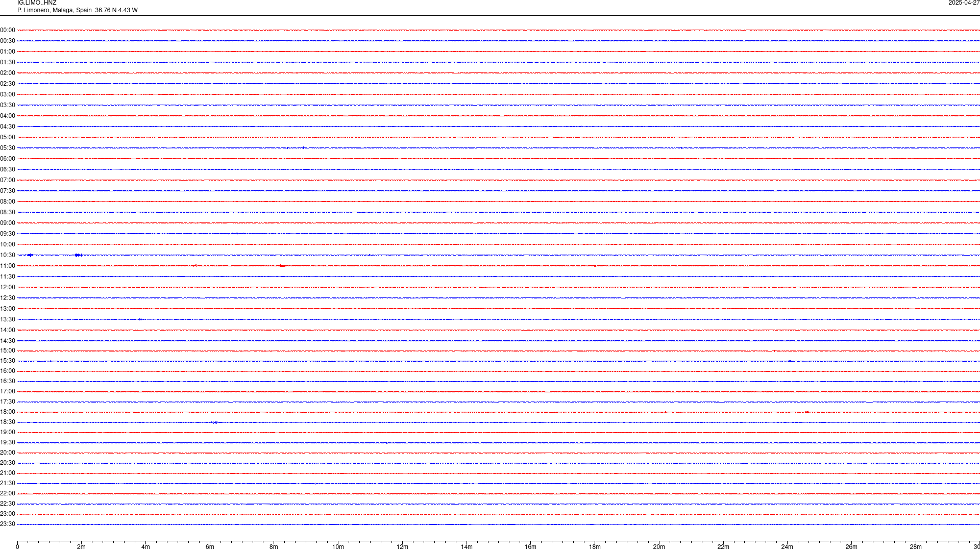Select the 10:30 time label
The height and width of the screenshot is (551, 980).
(8, 255)
